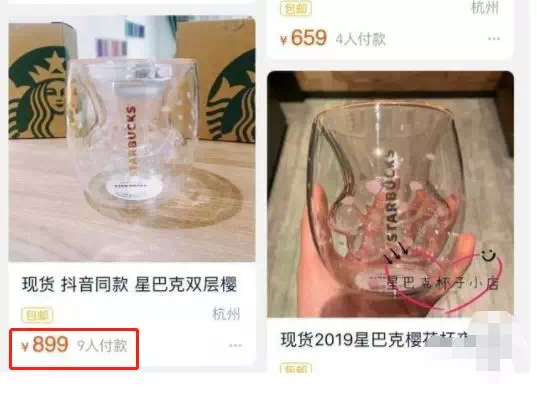The width and height of the screenshot is (537, 401).
Task: Tap 杭州 location under the left listing
Action: [226, 314]
